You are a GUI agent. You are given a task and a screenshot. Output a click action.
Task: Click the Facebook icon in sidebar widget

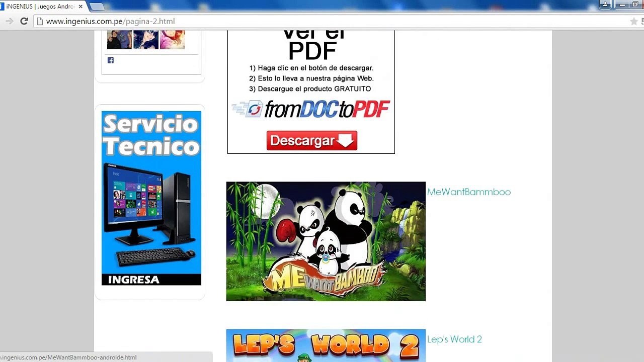111,60
